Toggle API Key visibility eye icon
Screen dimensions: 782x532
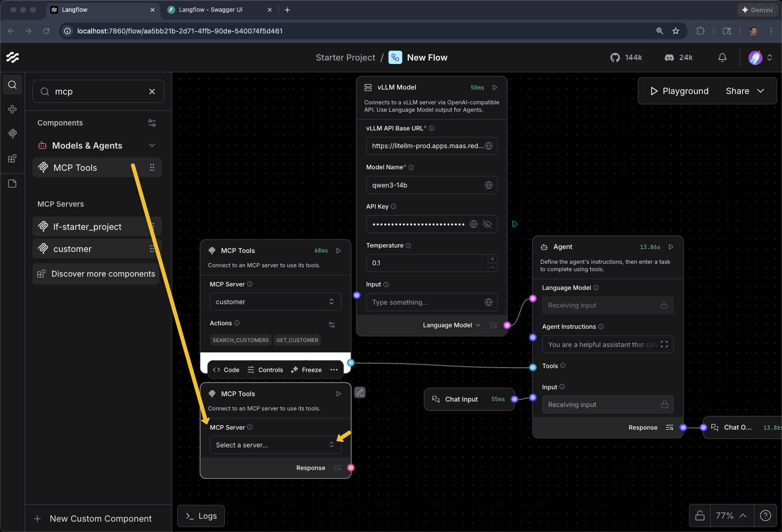click(487, 224)
